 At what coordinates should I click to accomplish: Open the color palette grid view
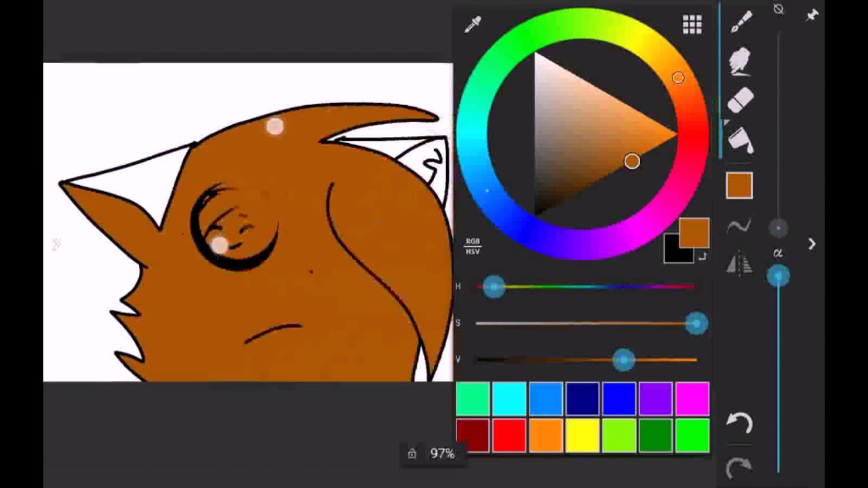tap(692, 25)
